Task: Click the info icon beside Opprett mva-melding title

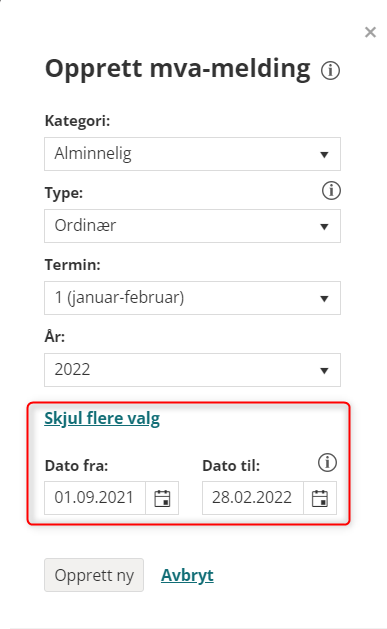Action: click(x=330, y=71)
